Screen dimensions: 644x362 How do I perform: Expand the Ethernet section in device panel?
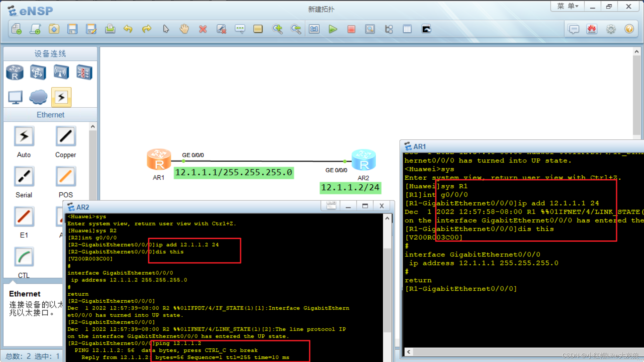click(x=50, y=115)
